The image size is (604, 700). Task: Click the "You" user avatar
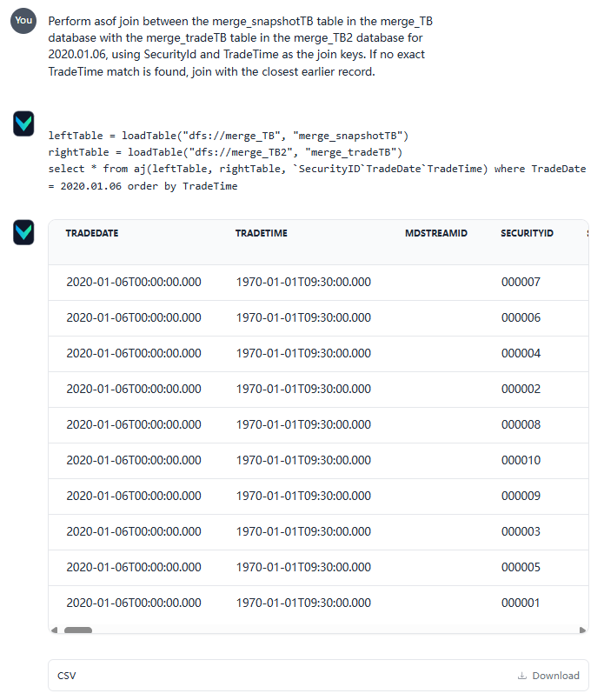[23, 20]
